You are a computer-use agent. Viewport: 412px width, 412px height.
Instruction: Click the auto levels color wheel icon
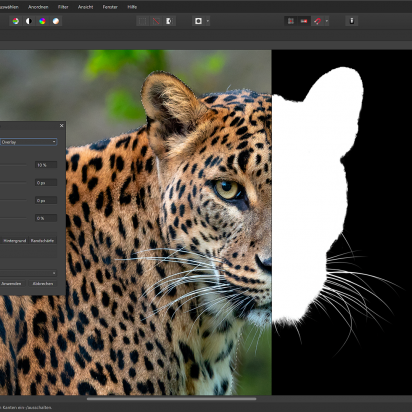[x=15, y=21]
